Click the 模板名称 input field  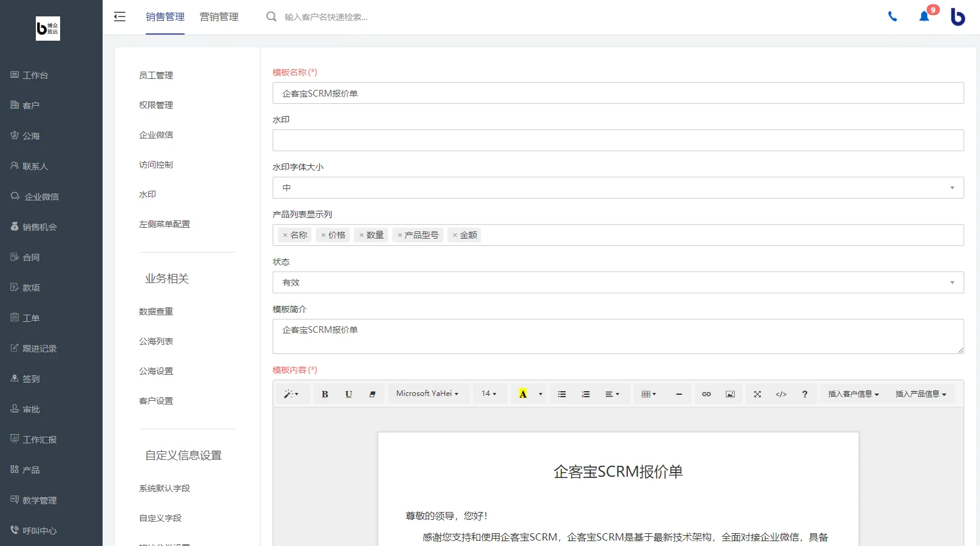pyautogui.click(x=618, y=93)
